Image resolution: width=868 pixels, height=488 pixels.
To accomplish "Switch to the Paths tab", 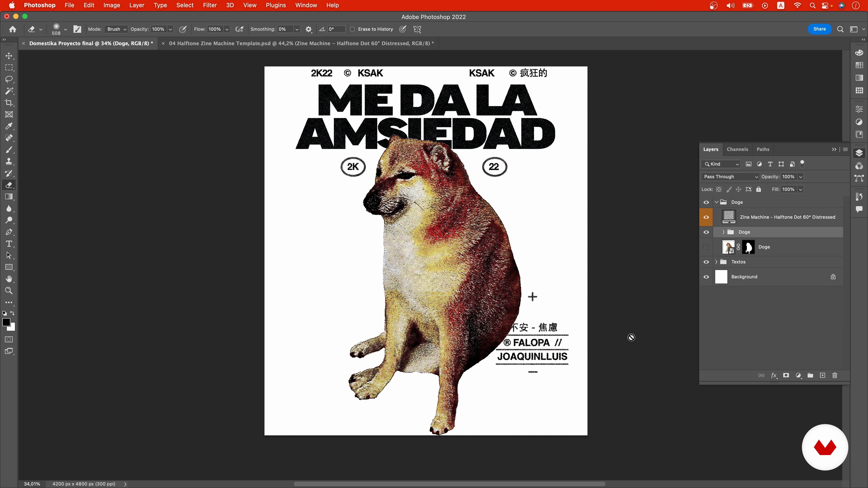I will [763, 149].
